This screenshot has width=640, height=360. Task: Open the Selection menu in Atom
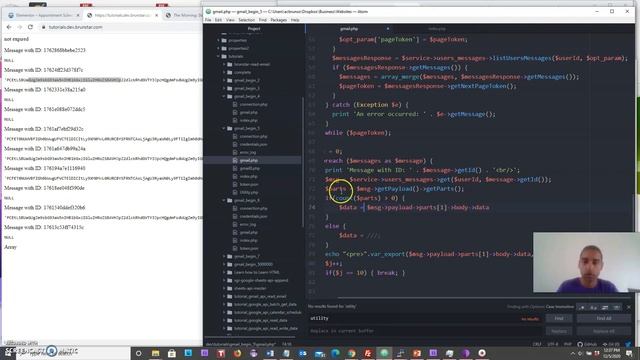(247, 20)
